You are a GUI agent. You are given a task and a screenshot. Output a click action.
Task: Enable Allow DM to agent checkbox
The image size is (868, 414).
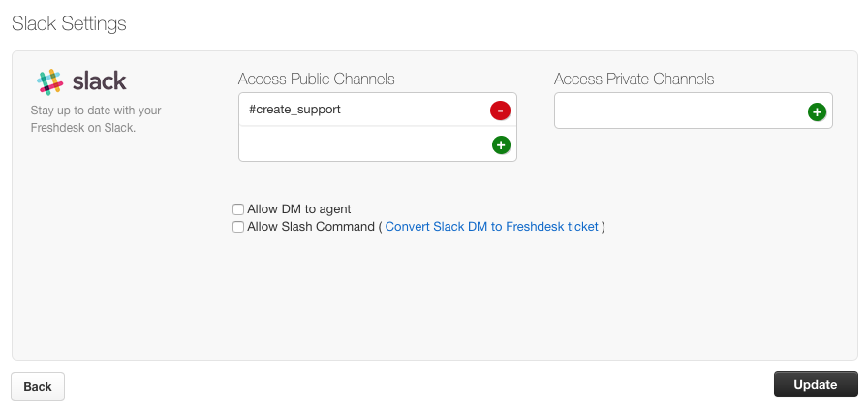coord(238,209)
